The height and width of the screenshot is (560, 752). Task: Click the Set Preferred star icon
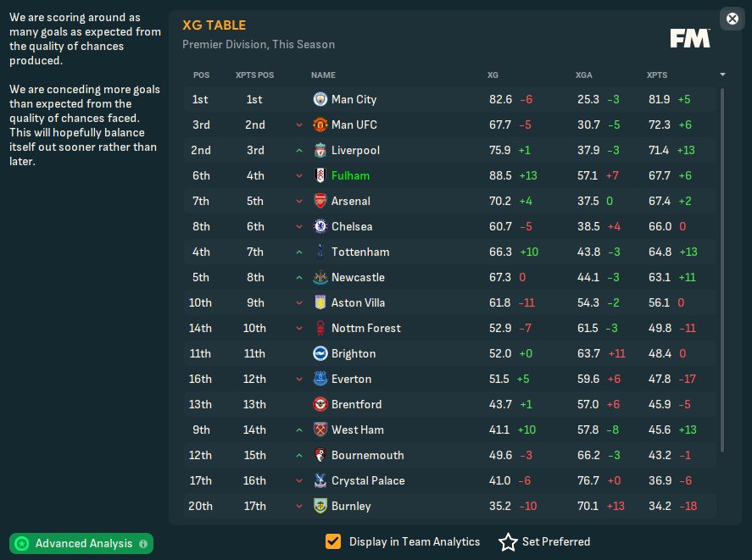508,542
